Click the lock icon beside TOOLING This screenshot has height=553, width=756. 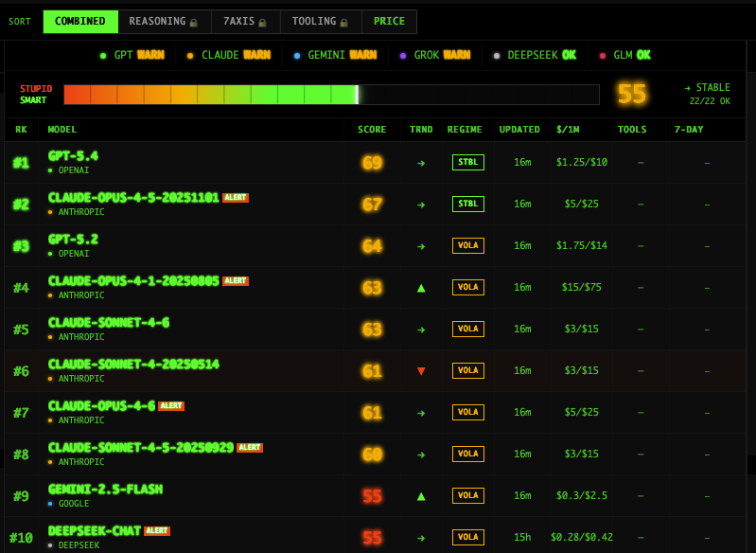coord(343,23)
